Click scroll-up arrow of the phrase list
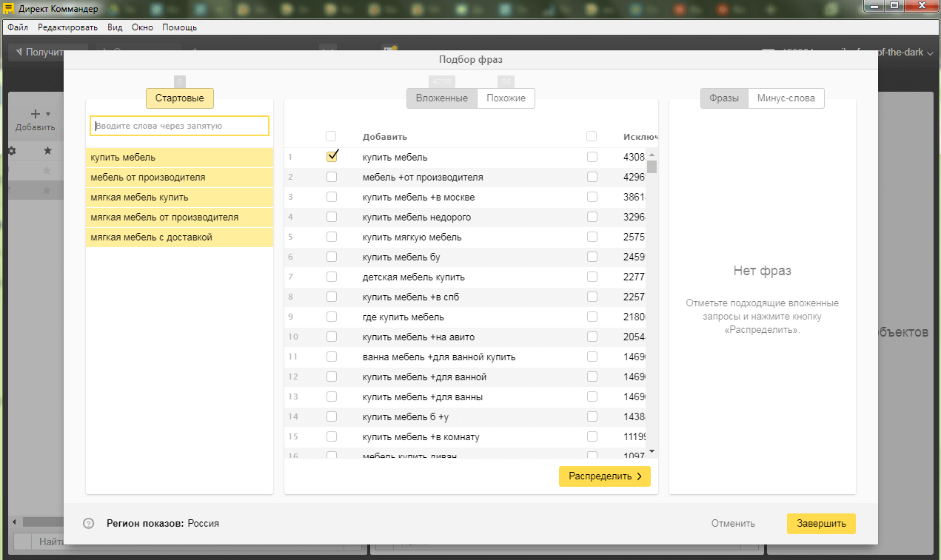Viewport: 941px width, 560px height. coord(652,155)
